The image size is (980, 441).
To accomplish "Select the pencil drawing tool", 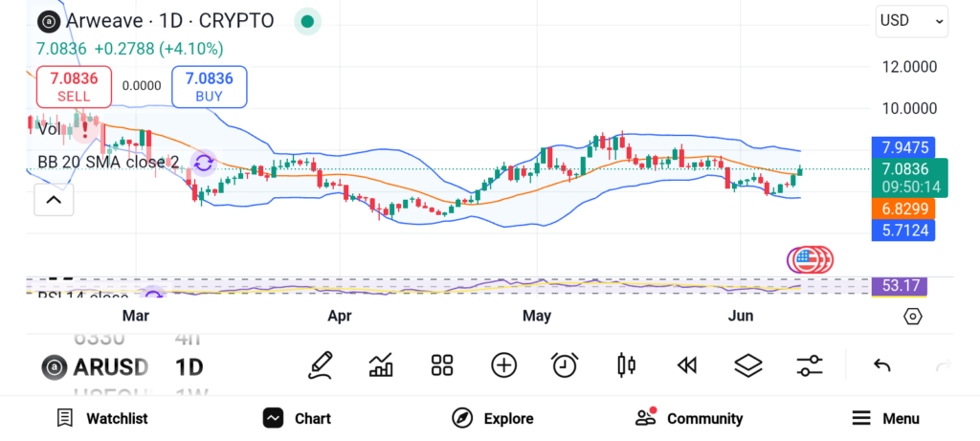I will 320,365.
